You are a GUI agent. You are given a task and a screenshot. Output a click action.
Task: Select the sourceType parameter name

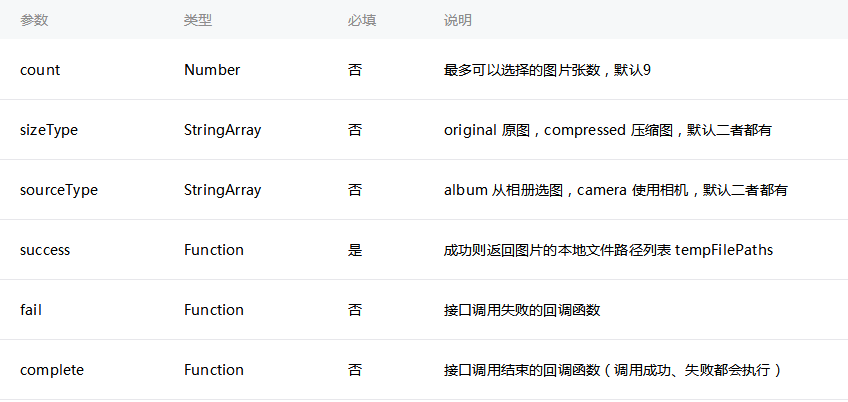[x=59, y=190]
